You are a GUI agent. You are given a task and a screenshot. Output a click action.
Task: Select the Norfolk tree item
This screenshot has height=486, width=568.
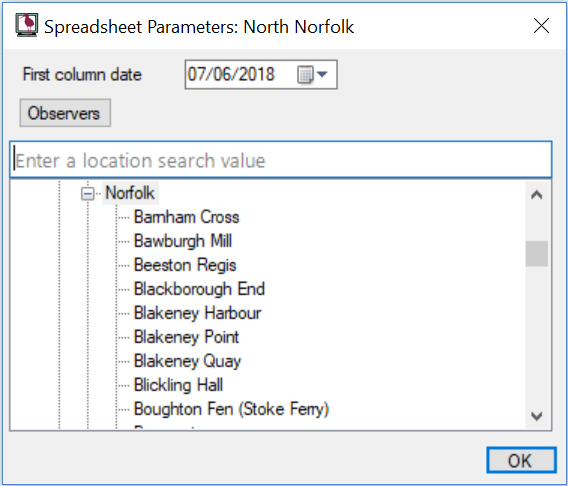click(x=130, y=193)
